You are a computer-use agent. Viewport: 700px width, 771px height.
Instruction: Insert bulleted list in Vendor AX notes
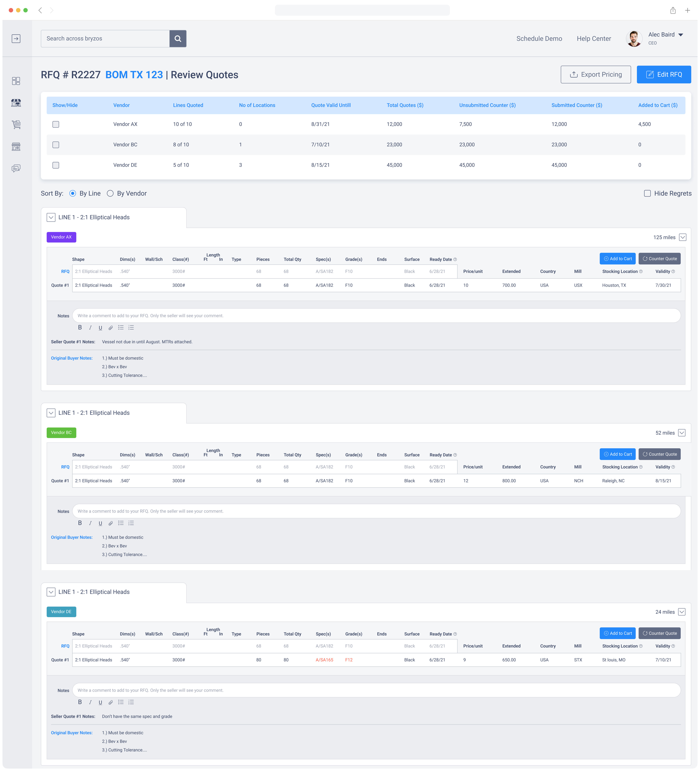click(121, 327)
